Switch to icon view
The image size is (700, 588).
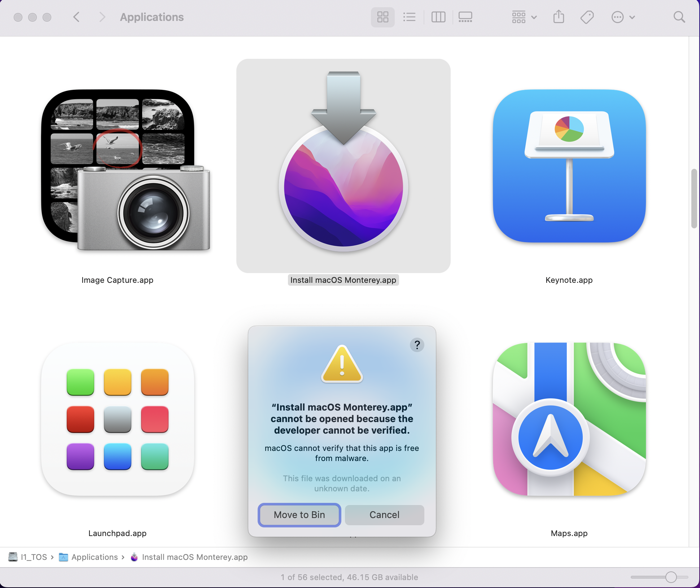[x=382, y=17]
